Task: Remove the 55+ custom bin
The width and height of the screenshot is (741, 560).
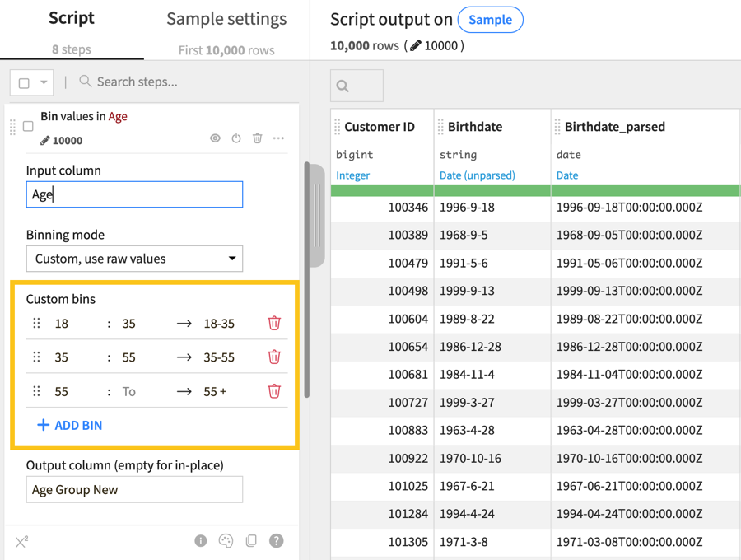Action: (274, 391)
